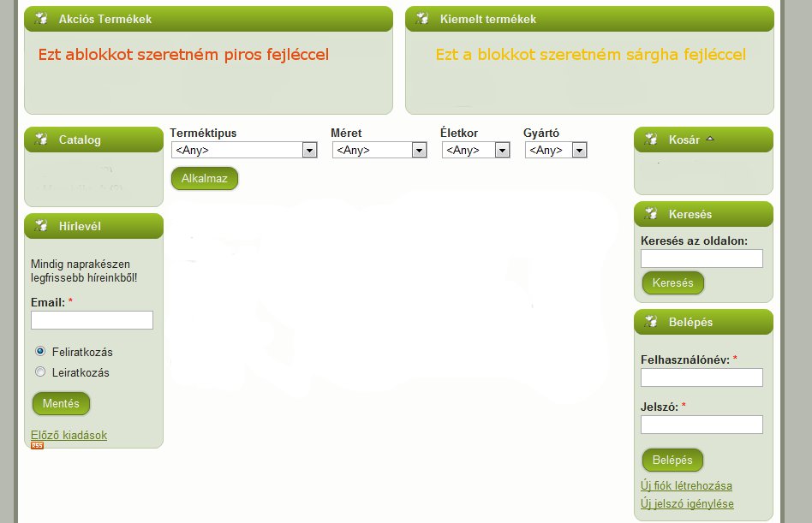Screen dimensions: 812x523
Task: Click the icon in Kiemelt termékek header
Action: [421, 19]
